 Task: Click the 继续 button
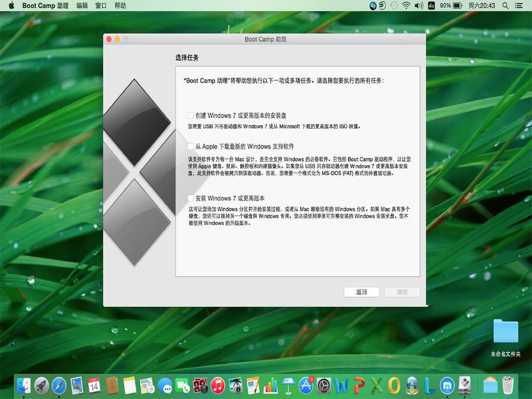(403, 292)
